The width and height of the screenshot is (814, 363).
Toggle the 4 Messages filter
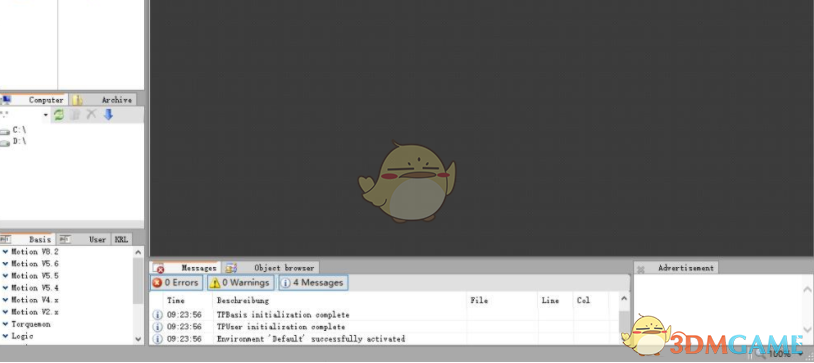point(313,283)
